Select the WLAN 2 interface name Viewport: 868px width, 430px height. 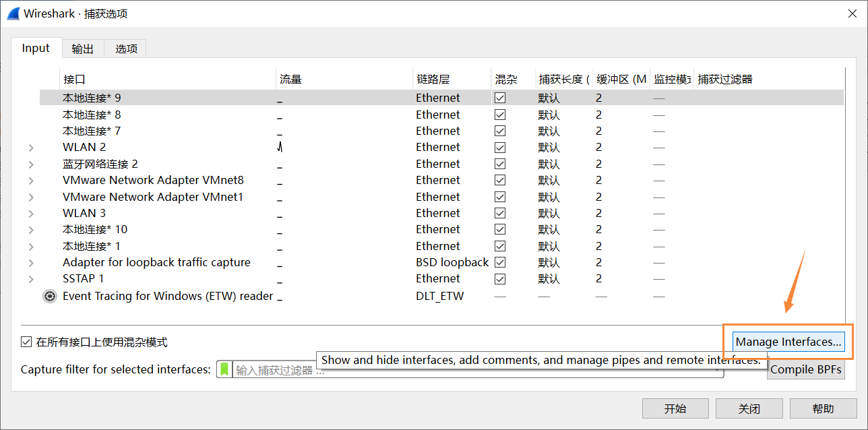coord(84,147)
